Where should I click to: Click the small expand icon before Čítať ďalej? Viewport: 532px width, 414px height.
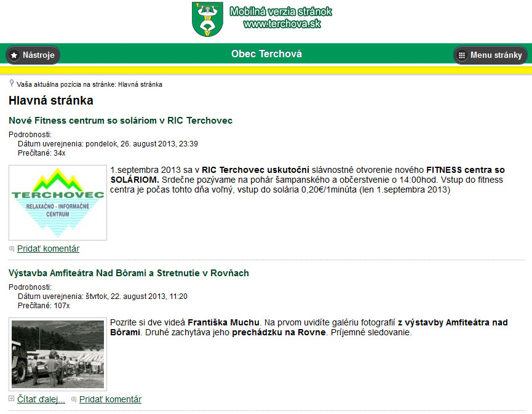10,399
